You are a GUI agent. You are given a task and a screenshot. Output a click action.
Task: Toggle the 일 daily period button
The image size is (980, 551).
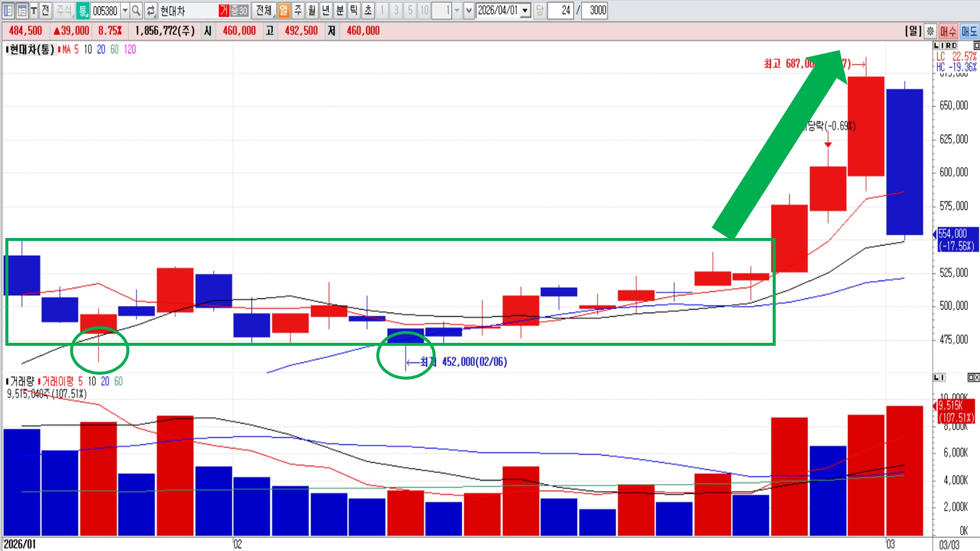pyautogui.click(x=284, y=10)
